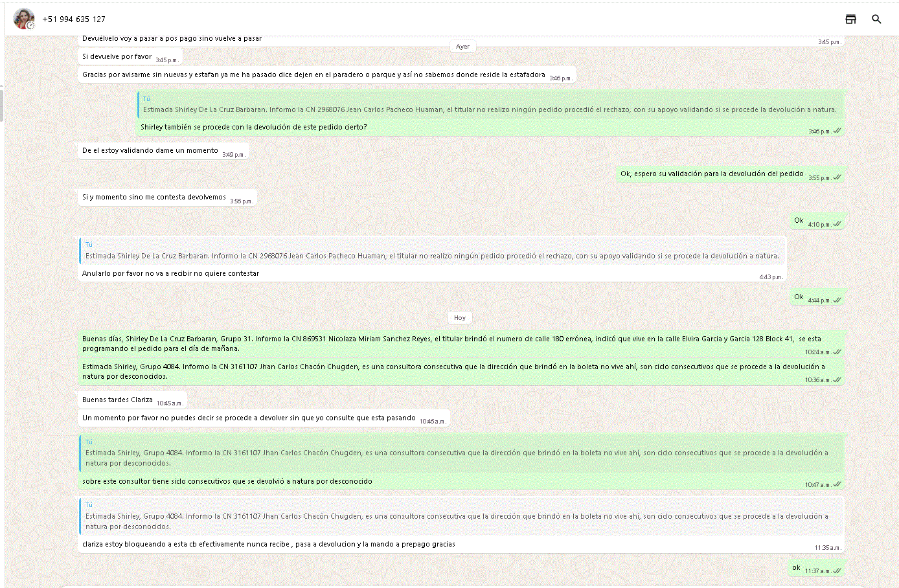The width and height of the screenshot is (899, 588).
Task: Select the "De el estoy validando" message bubble
Action: coord(150,151)
